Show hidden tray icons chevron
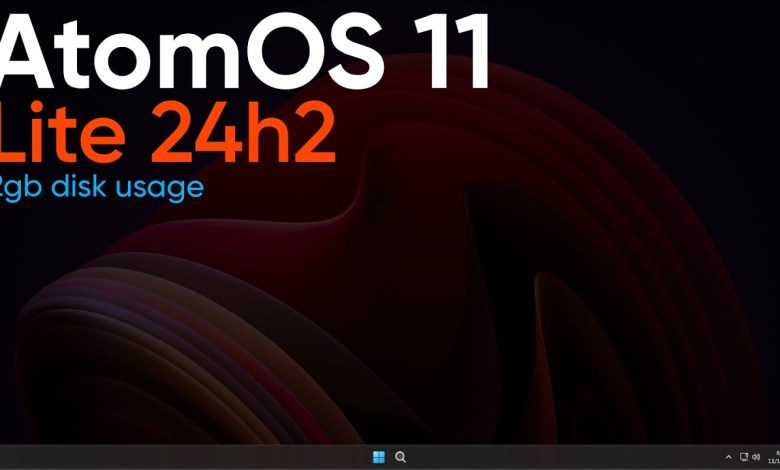 point(728,457)
